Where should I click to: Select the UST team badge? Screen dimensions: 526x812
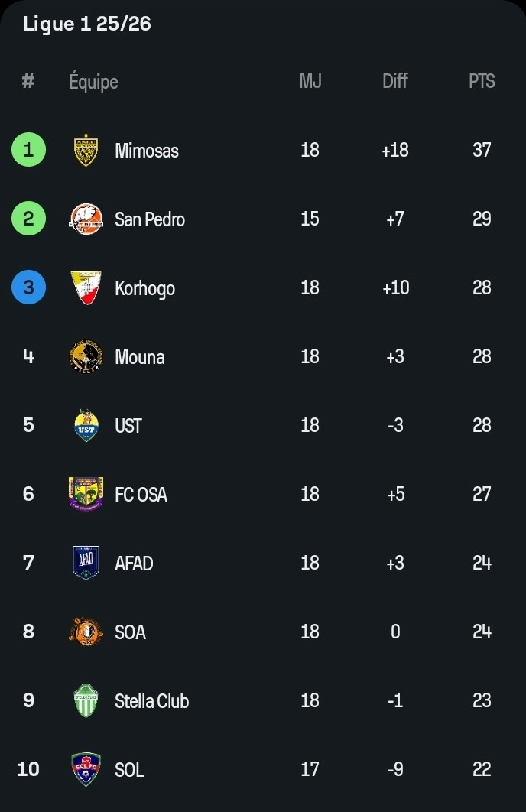(86, 426)
